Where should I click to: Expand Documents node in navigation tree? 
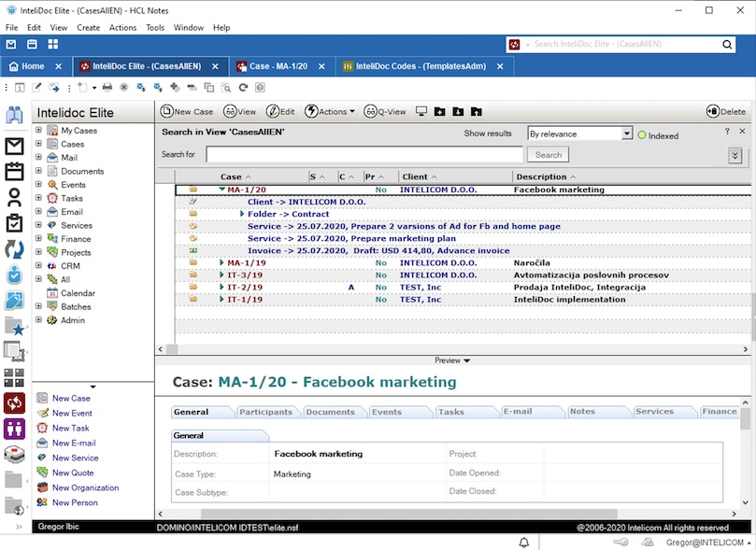click(38, 171)
